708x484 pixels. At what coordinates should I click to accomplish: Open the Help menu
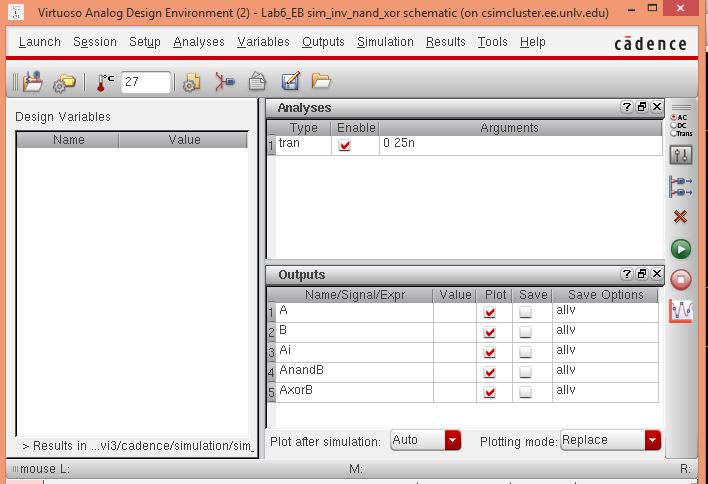coord(532,42)
